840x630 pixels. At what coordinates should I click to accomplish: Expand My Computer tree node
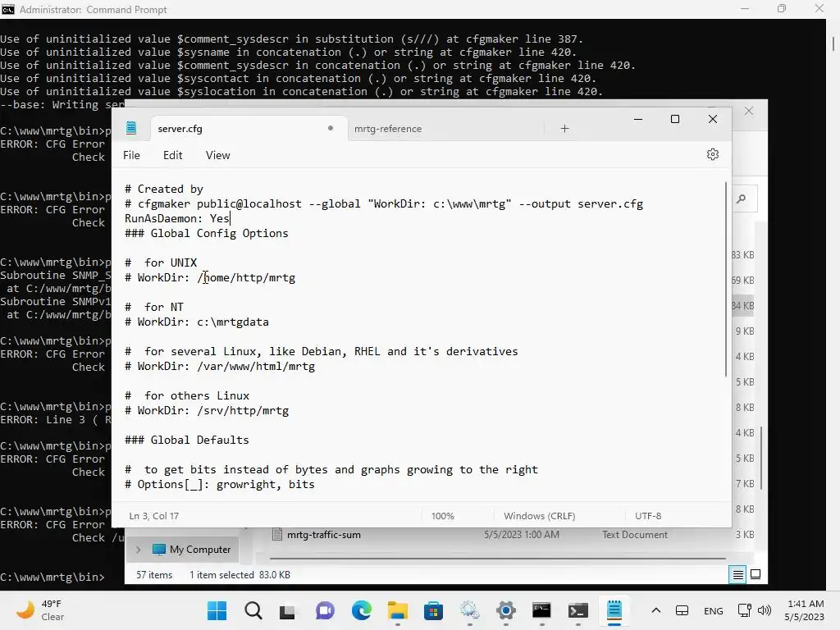(x=138, y=549)
